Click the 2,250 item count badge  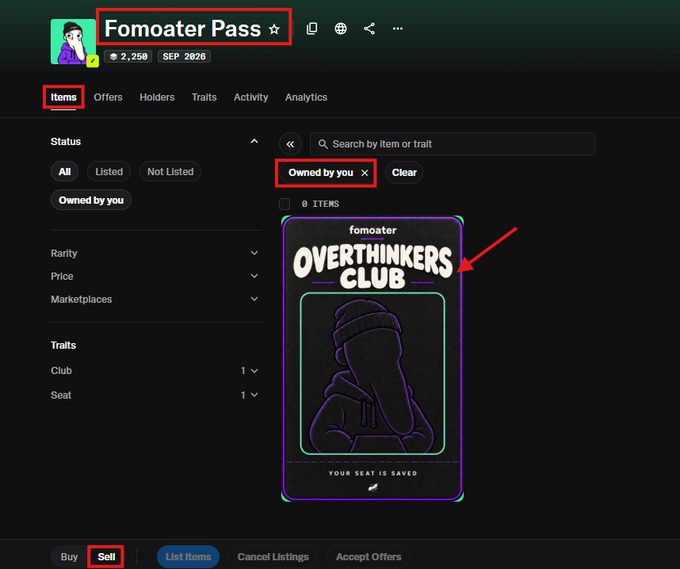pyautogui.click(x=128, y=56)
